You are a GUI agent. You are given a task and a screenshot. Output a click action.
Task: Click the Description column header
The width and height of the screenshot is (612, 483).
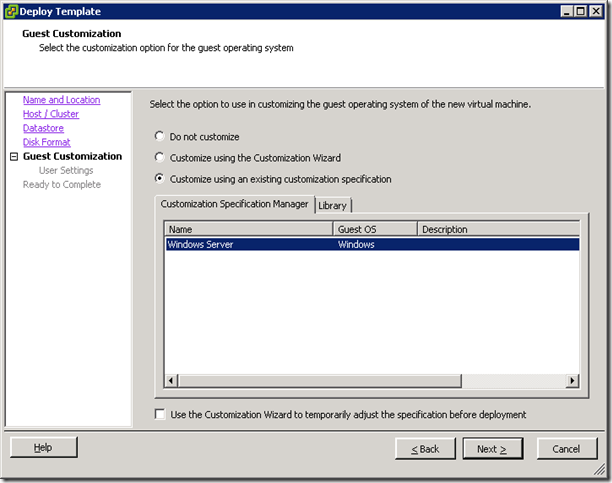point(498,229)
